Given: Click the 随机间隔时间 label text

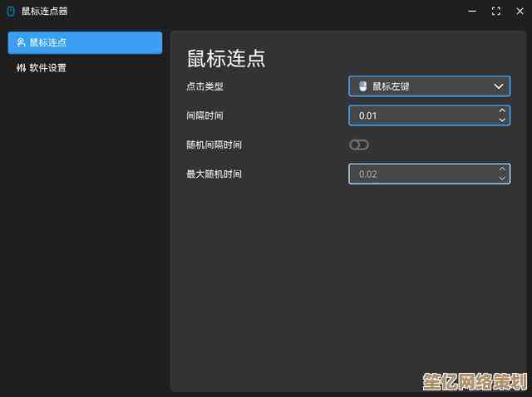Looking at the screenshot, I should coord(214,145).
